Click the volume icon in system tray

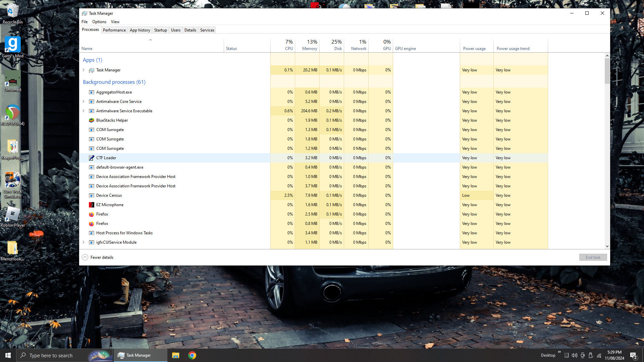click(575, 355)
